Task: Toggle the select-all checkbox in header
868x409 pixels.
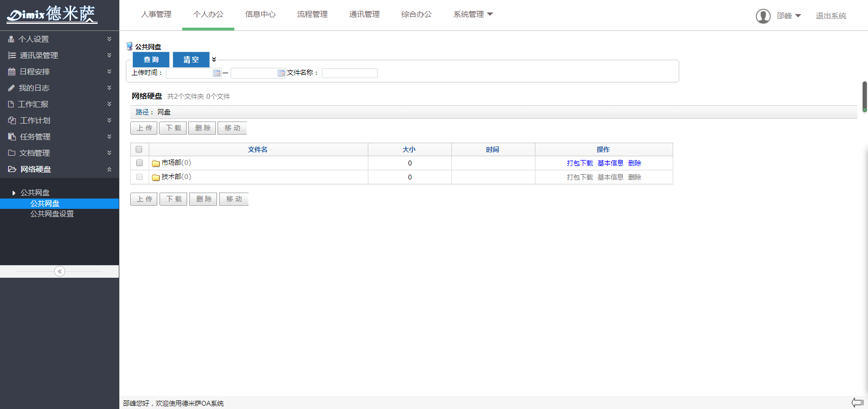Action: (139, 149)
